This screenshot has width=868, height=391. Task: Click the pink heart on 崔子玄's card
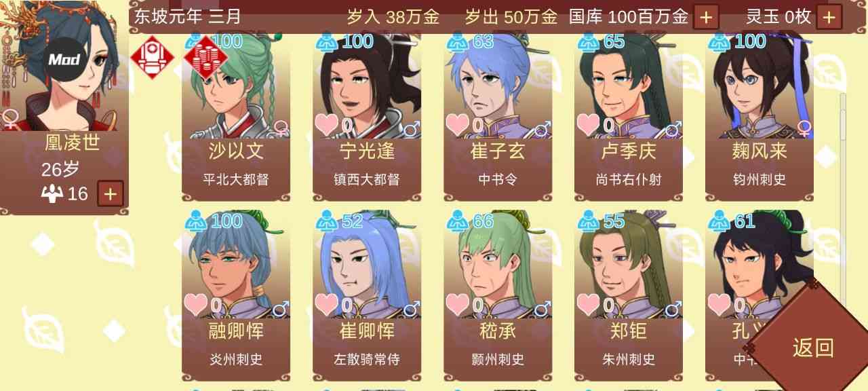458,125
